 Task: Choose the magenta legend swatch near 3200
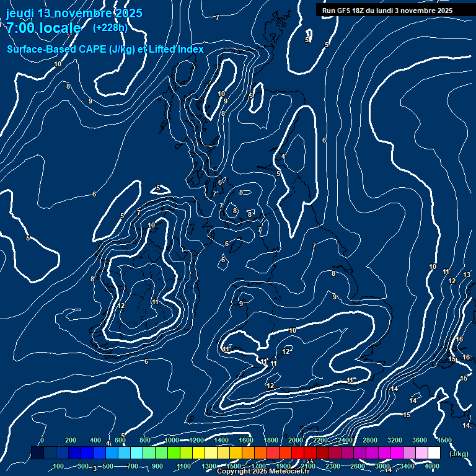(396, 453)
